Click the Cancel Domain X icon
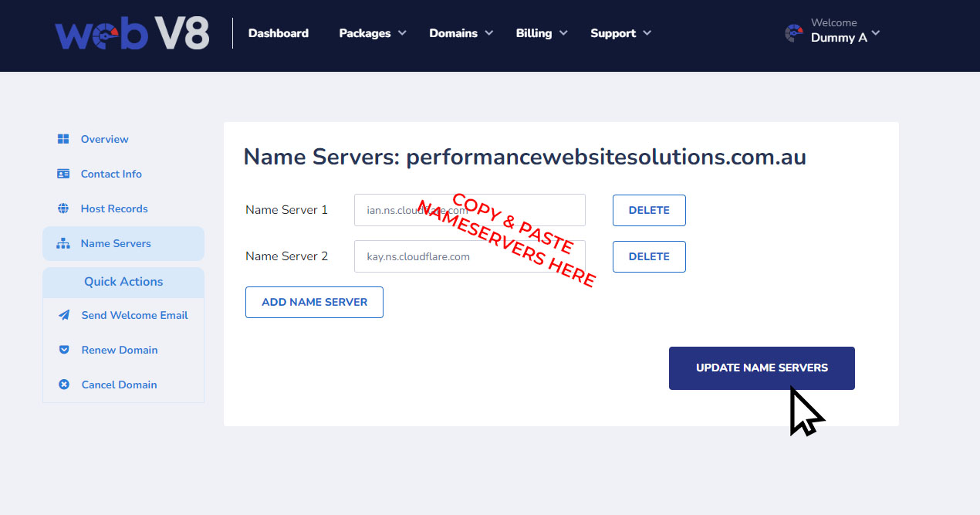 [64, 385]
